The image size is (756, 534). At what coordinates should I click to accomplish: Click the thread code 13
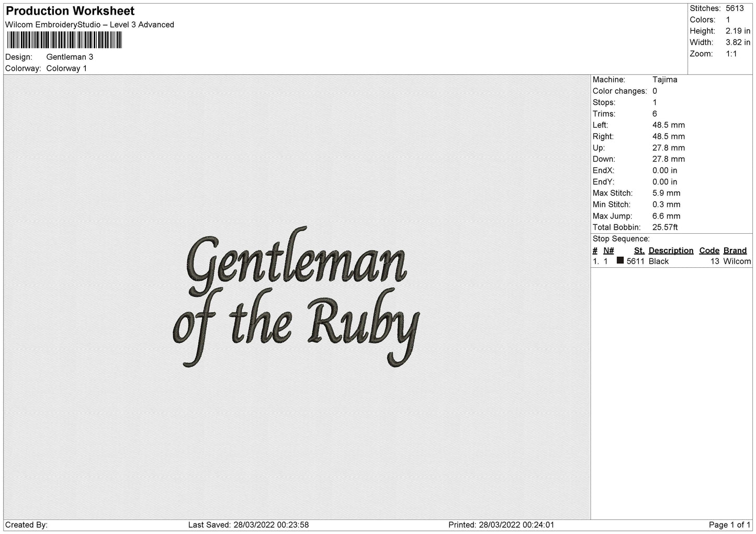click(x=715, y=262)
